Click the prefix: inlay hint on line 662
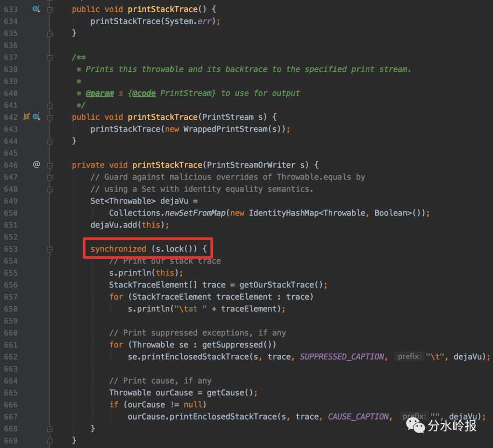Screen dimensions: 493x448 pyautogui.click(x=409, y=357)
